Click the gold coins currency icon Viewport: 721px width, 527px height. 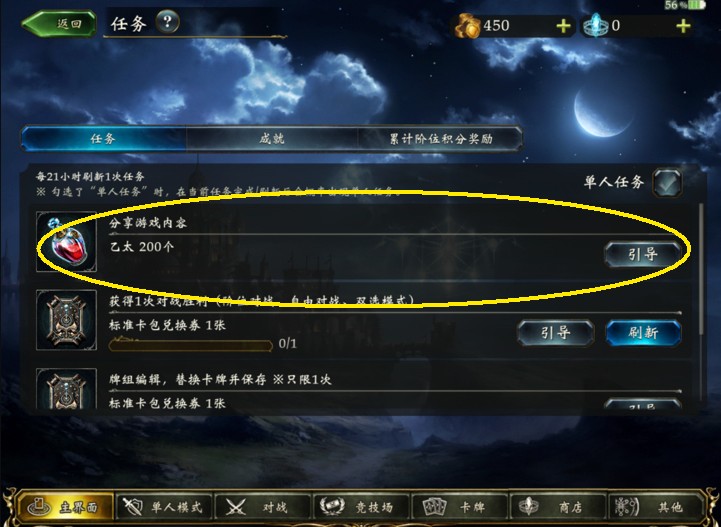(468, 27)
